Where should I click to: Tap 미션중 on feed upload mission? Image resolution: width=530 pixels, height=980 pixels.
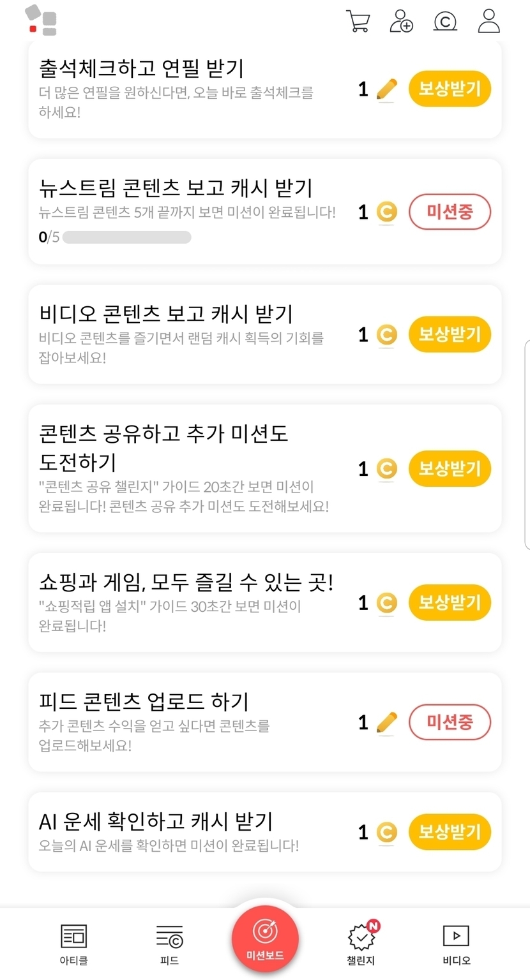450,723
